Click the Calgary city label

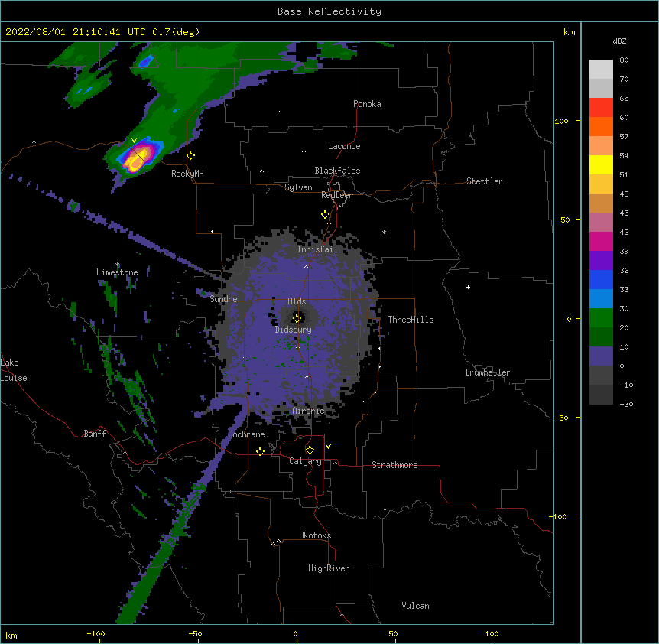point(305,461)
